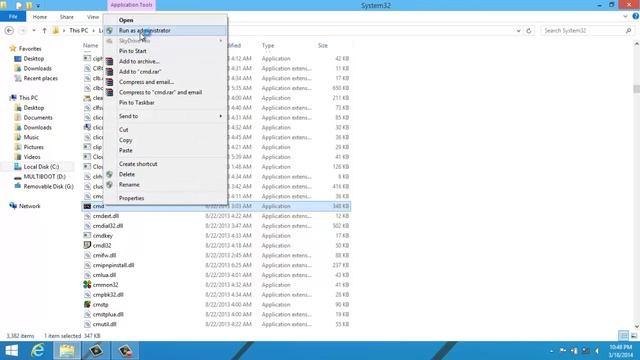640x360 pixels.
Task: Click This PC in the address breadcrumb
Action: pyautogui.click(x=78, y=31)
